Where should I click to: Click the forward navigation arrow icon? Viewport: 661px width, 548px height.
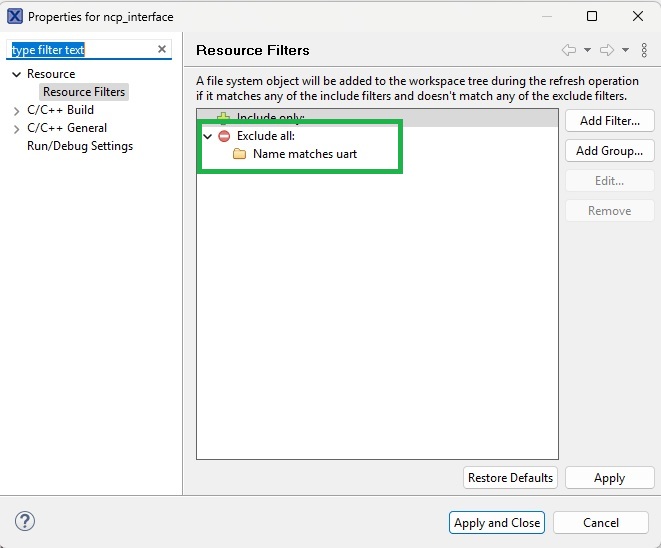click(x=606, y=50)
